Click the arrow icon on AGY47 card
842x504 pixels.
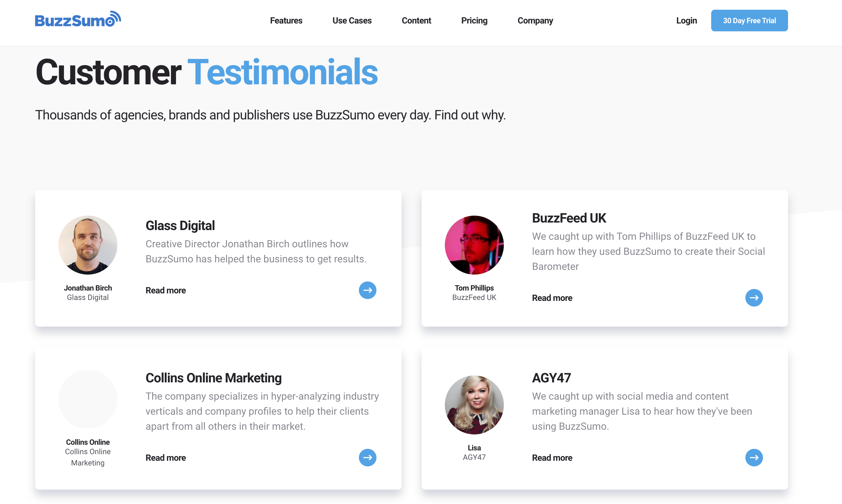point(754,457)
